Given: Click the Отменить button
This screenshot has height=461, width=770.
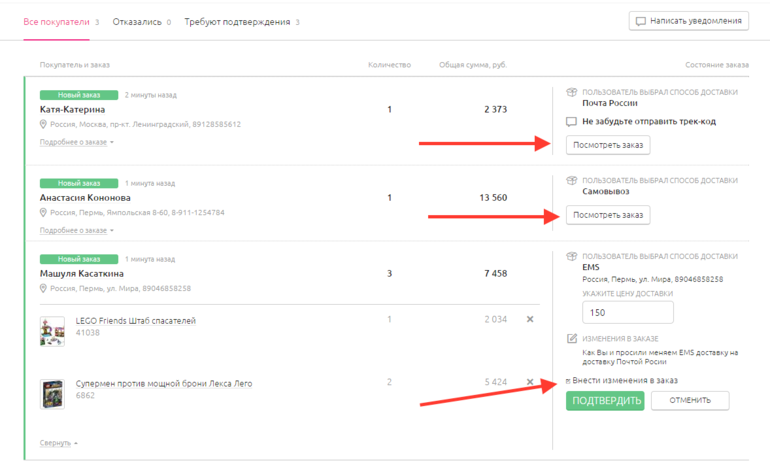Looking at the screenshot, I should 689,401.
